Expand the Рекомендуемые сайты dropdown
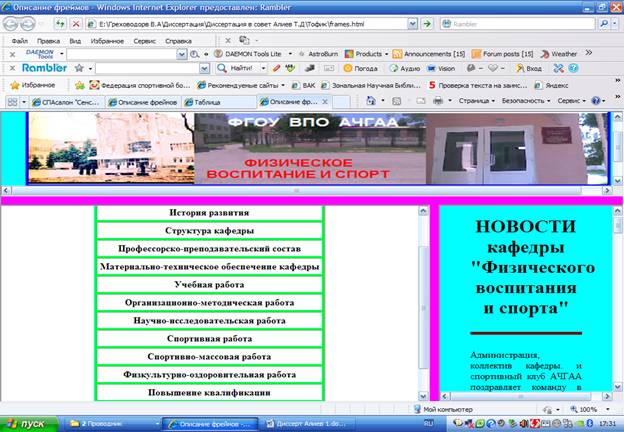 pyautogui.click(x=283, y=85)
